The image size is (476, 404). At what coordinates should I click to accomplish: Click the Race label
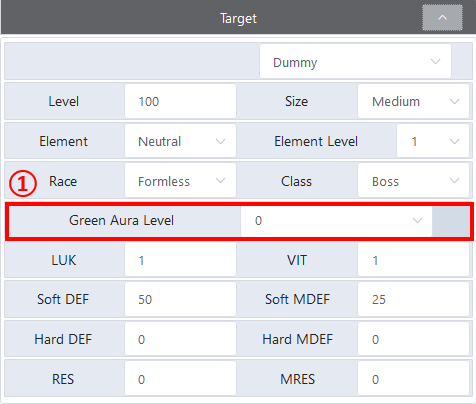pyautogui.click(x=63, y=181)
